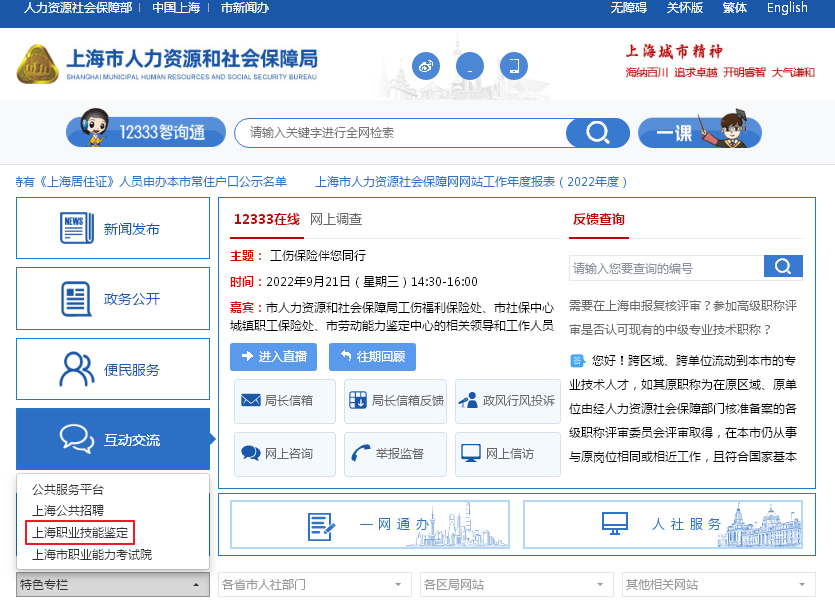This screenshot has height=603, width=835.
Task: Open the 一课 teacher banner
Action: click(700, 130)
